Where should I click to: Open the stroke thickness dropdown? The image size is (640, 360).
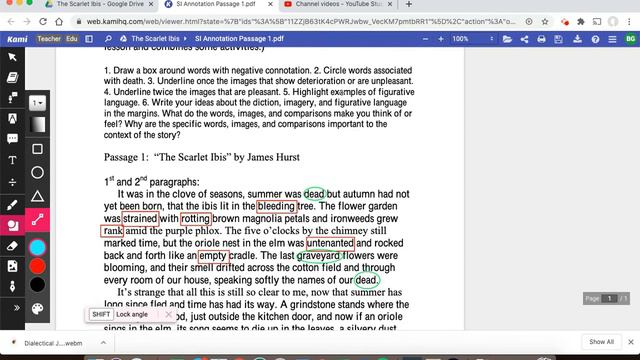coord(37,103)
